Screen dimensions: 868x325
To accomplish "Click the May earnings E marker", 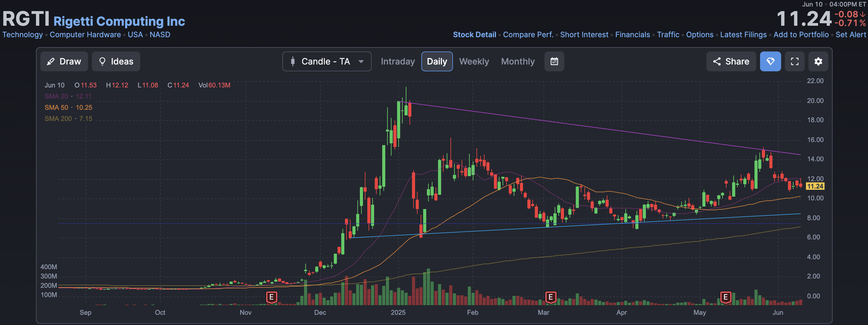I will 726,297.
